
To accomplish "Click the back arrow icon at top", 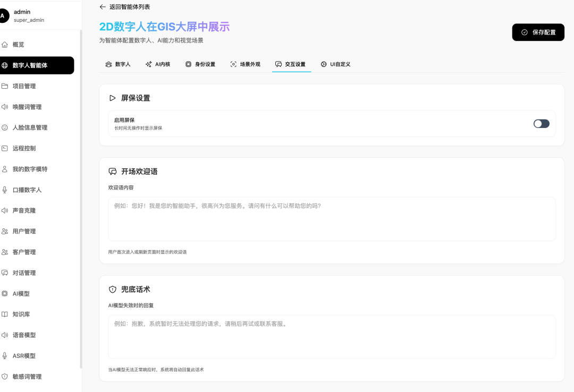I will click(x=103, y=7).
